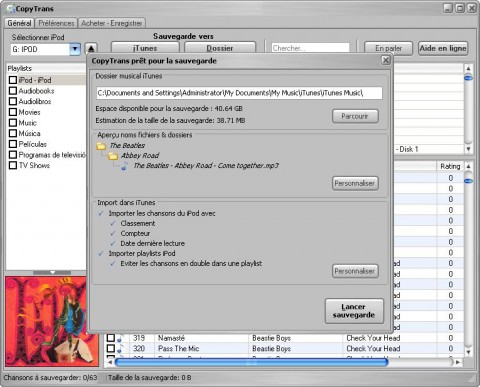Image resolution: width=480 pixels, height=387 pixels.
Task: Click Chansons à sauvegarder status text
Action: coord(50,378)
